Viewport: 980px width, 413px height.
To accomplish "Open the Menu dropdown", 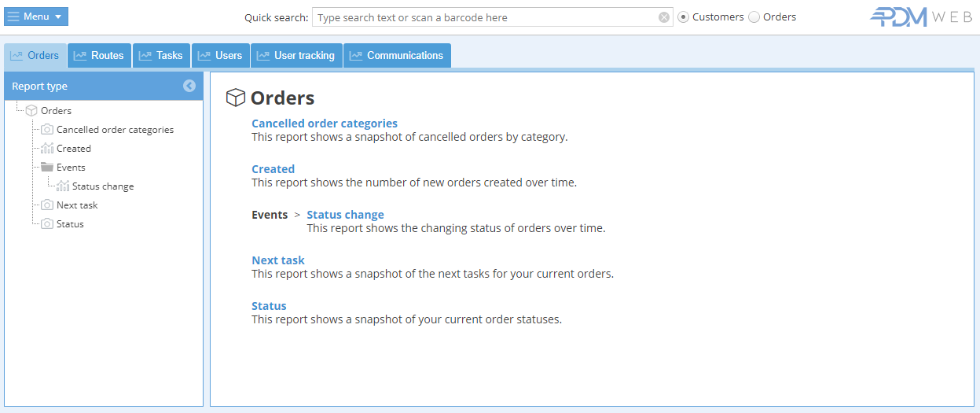I will (x=36, y=17).
